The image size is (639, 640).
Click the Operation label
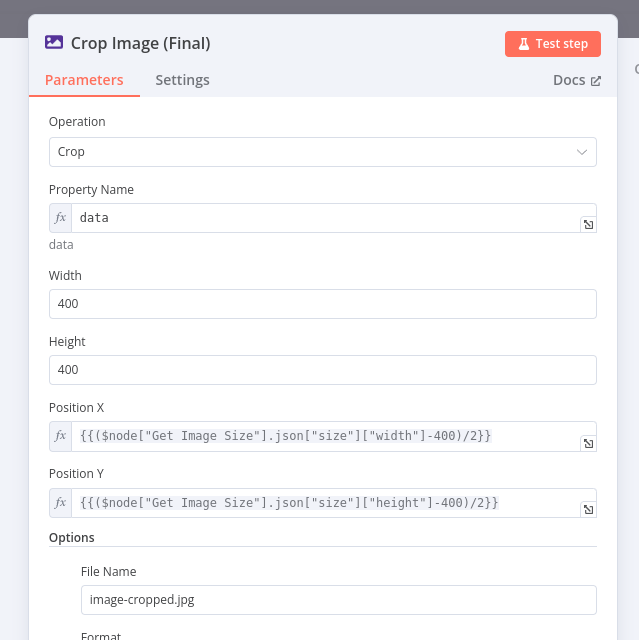point(77,122)
